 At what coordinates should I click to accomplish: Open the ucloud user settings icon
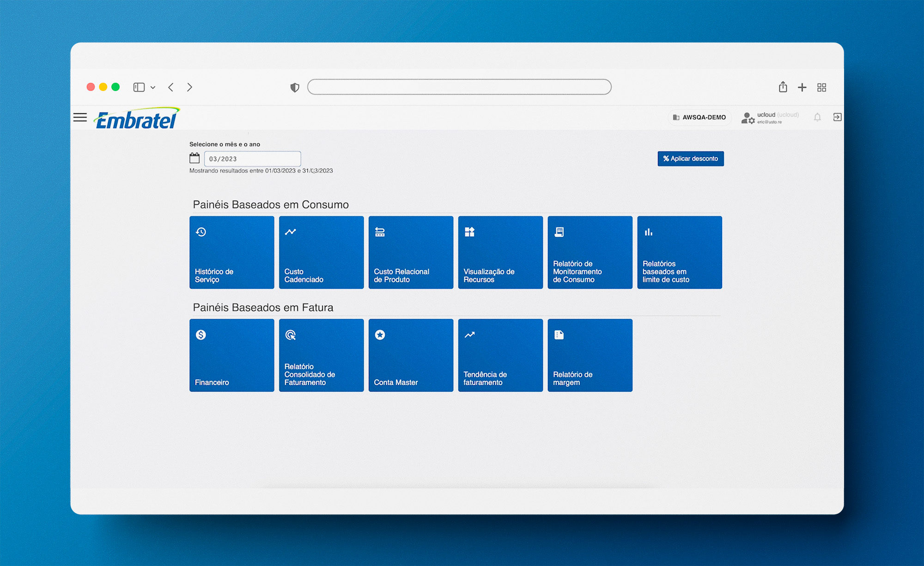point(748,118)
